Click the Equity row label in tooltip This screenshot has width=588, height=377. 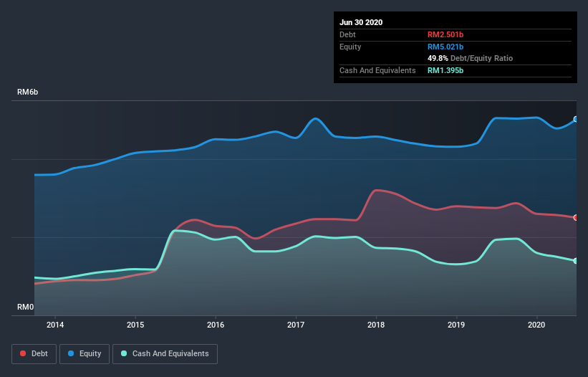(x=350, y=47)
